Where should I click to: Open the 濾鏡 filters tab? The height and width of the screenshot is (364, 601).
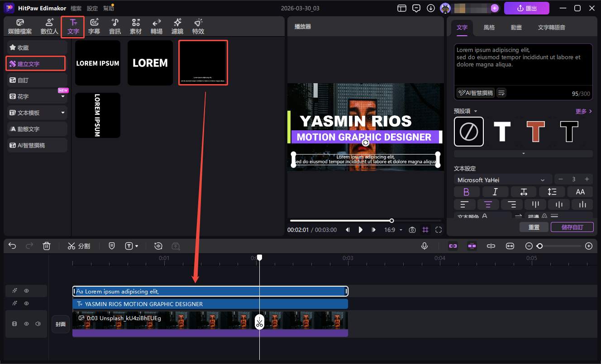coord(177,27)
